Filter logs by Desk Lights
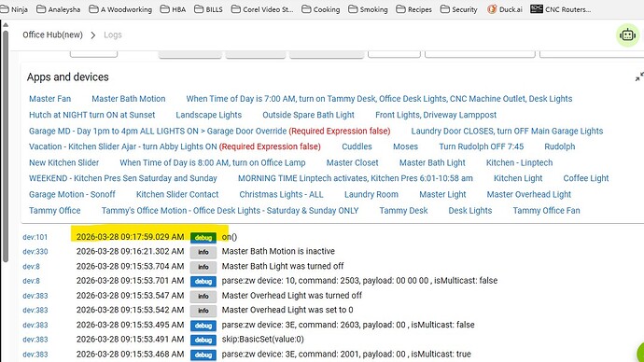The height and width of the screenshot is (362, 644). (x=470, y=211)
